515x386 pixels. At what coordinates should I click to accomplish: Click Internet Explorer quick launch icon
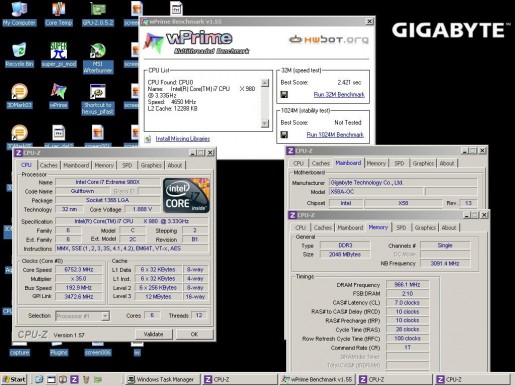click(x=39, y=379)
